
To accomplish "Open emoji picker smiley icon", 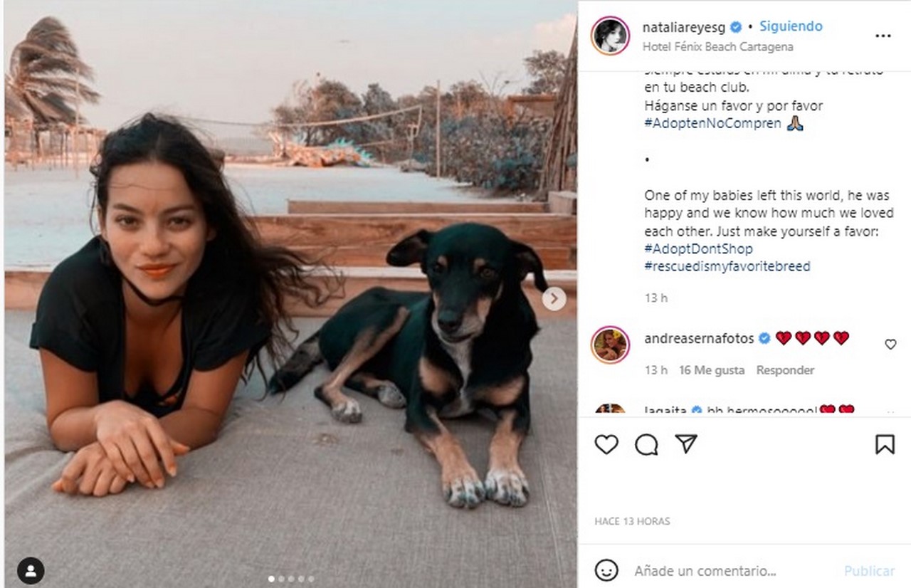I will [x=606, y=570].
